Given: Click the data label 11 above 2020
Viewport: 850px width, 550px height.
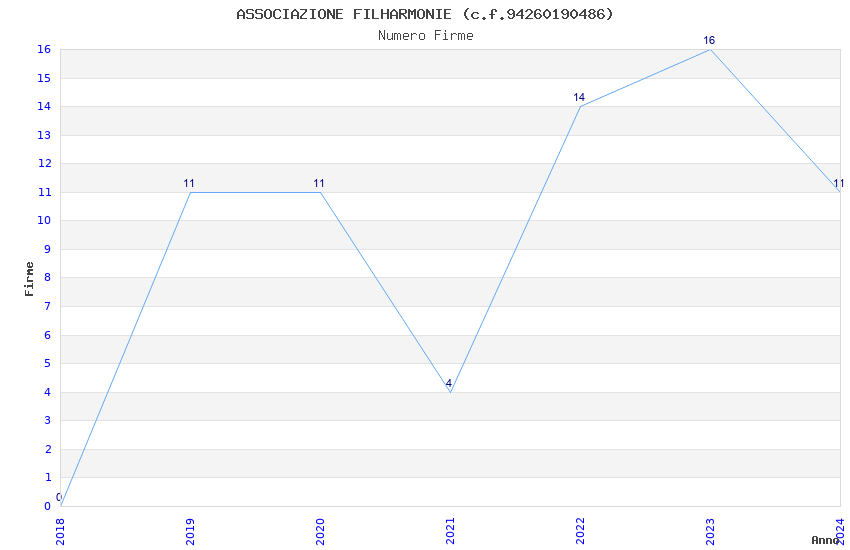Looking at the screenshot, I should (319, 183).
